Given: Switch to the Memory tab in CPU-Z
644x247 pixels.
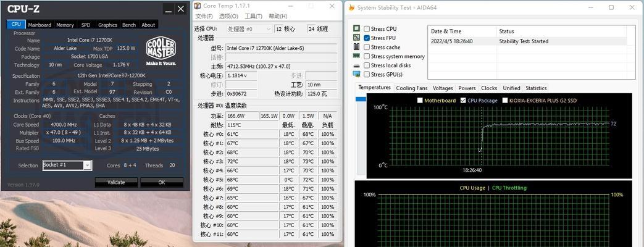Looking at the screenshot, I should tap(65, 25).
